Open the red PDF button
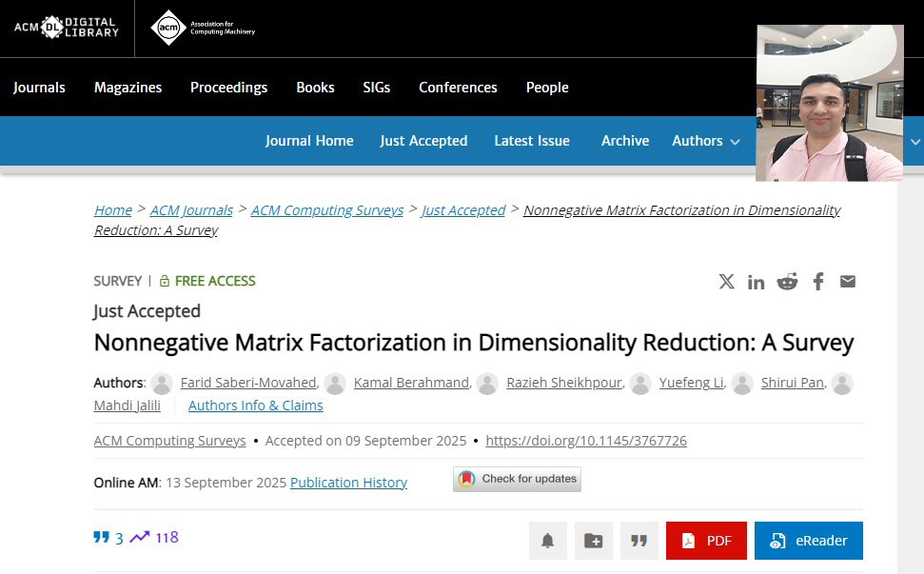The width and height of the screenshot is (924, 574). tap(706, 541)
